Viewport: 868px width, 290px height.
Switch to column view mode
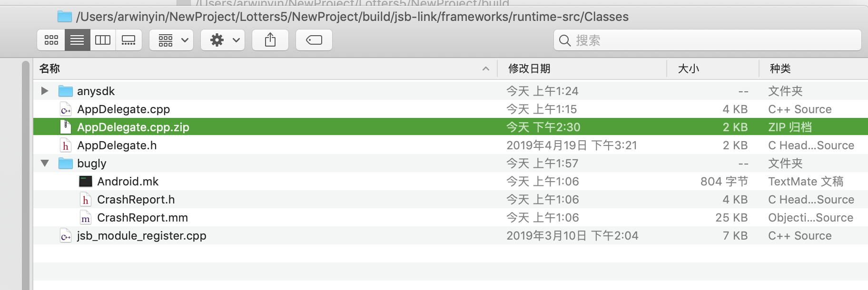103,40
